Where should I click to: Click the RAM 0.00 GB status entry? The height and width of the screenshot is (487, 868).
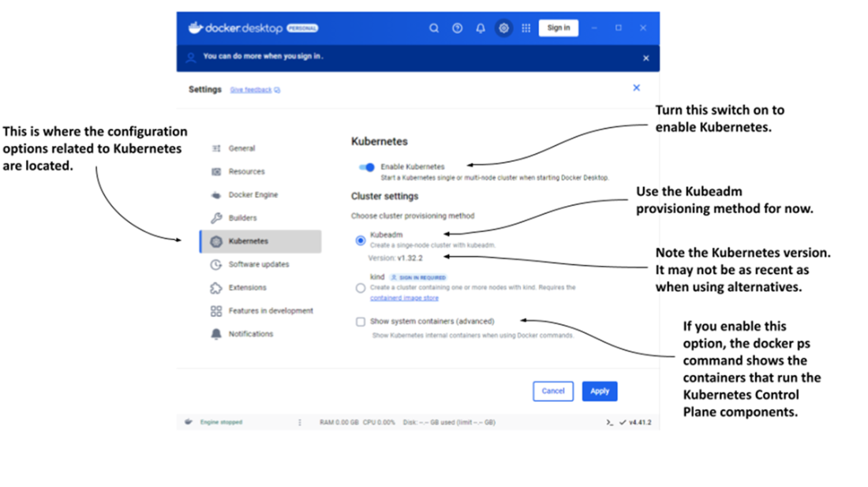pos(339,422)
